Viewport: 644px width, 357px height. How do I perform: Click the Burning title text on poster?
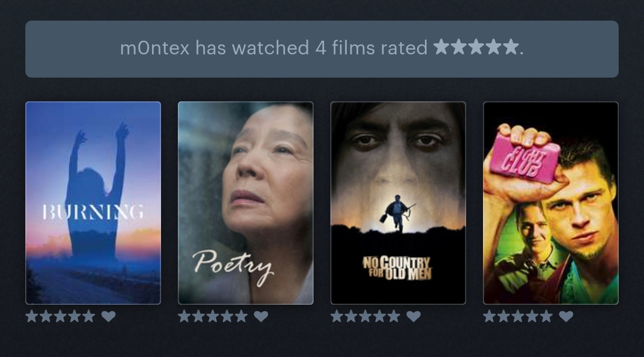click(x=93, y=212)
